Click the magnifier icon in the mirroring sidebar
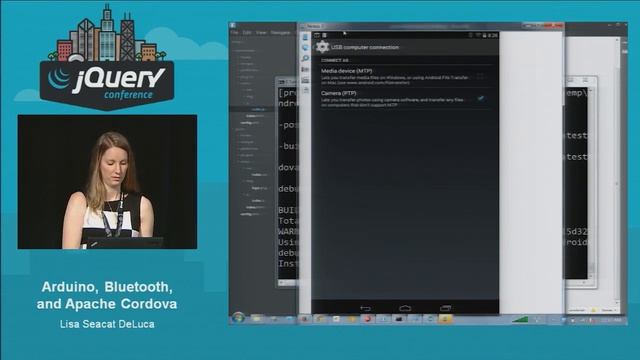The height and width of the screenshot is (360, 640). [x=305, y=59]
